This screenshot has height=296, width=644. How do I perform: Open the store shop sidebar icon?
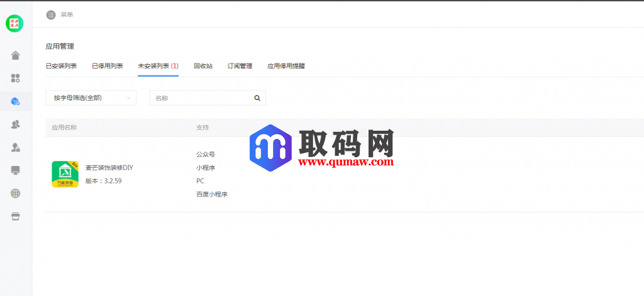(x=16, y=216)
